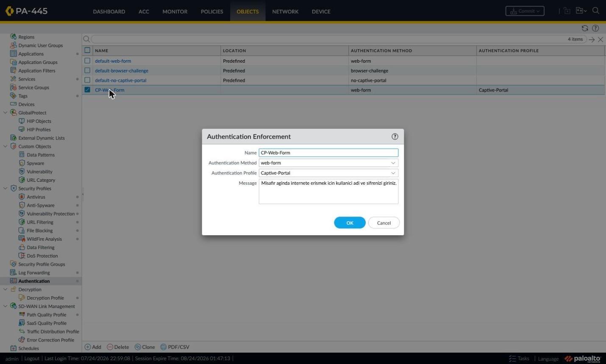Screen dimensions: 606x364
Task: Click the global search magnifier icon
Action: [596, 11]
